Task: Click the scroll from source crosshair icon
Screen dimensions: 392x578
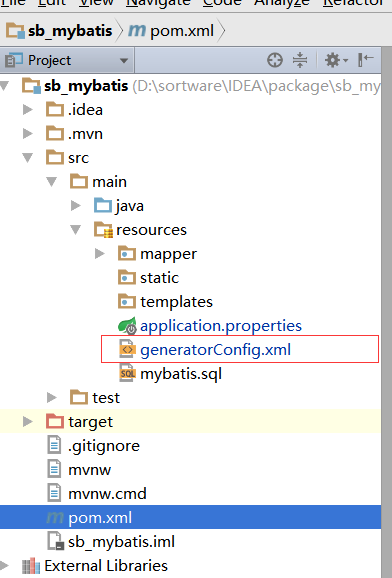Action: tap(275, 60)
